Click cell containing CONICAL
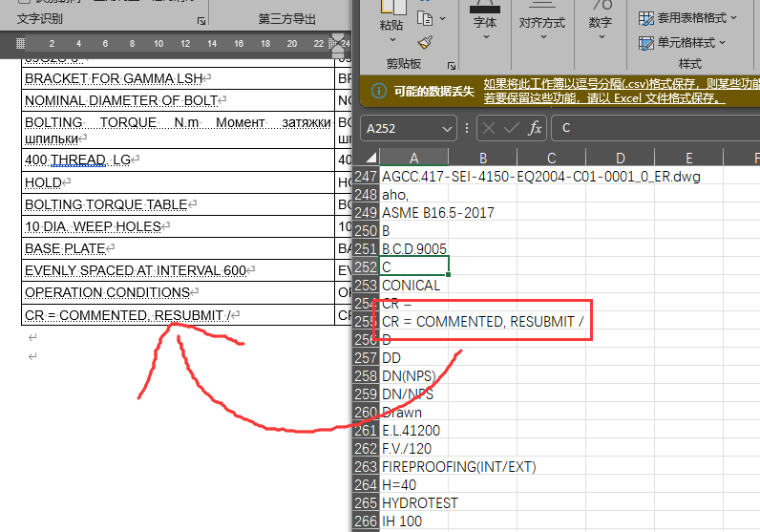Viewport: 760px width, 532px height. click(x=414, y=286)
